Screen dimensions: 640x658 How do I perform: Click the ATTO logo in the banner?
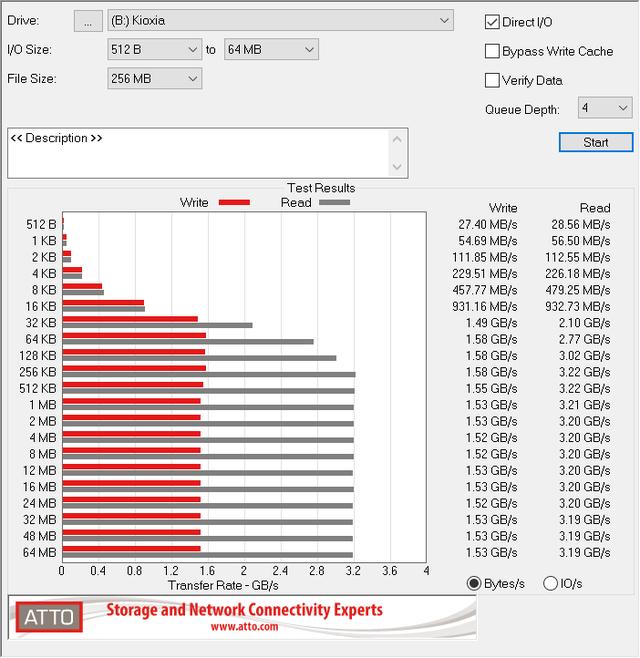click(x=49, y=617)
